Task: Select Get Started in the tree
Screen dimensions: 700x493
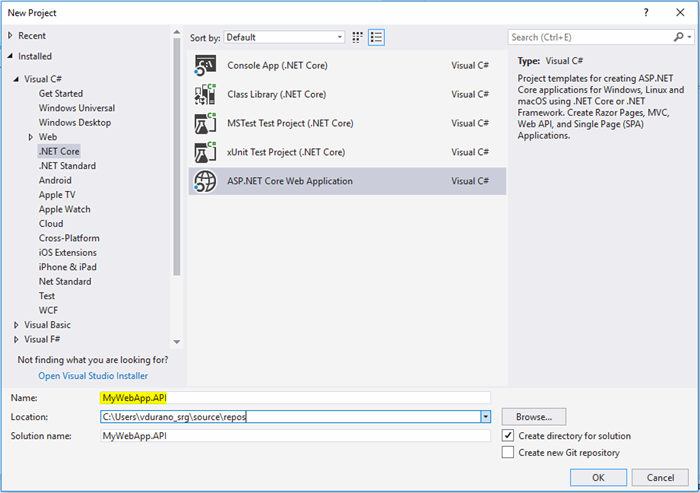Action: pos(61,93)
